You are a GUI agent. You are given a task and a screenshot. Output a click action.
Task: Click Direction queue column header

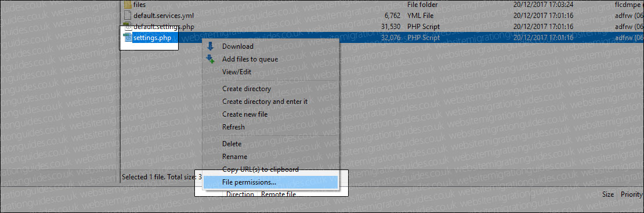pyautogui.click(x=240, y=194)
